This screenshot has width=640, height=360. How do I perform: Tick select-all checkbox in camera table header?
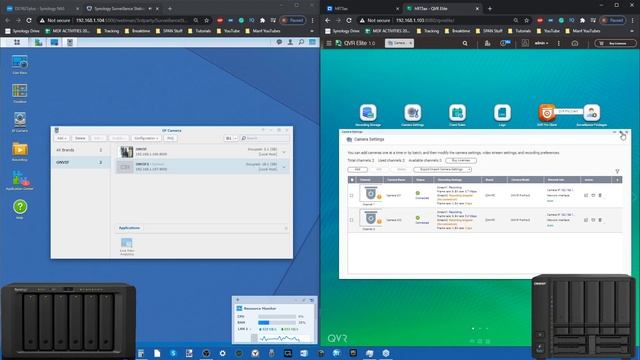point(352,180)
